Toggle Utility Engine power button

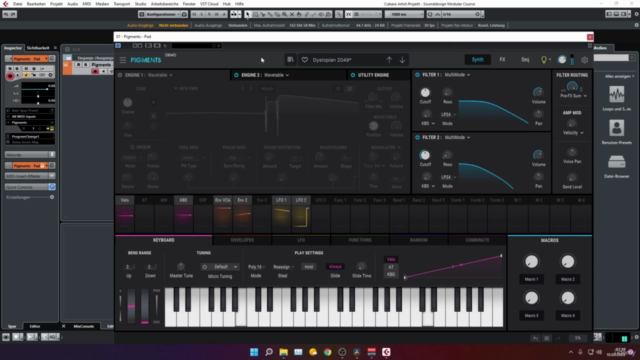click(353, 75)
